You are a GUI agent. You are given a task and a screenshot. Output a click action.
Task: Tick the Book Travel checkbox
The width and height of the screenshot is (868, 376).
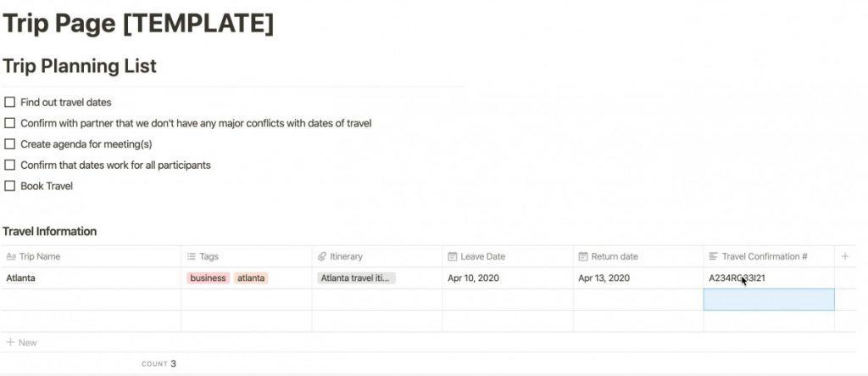9,186
